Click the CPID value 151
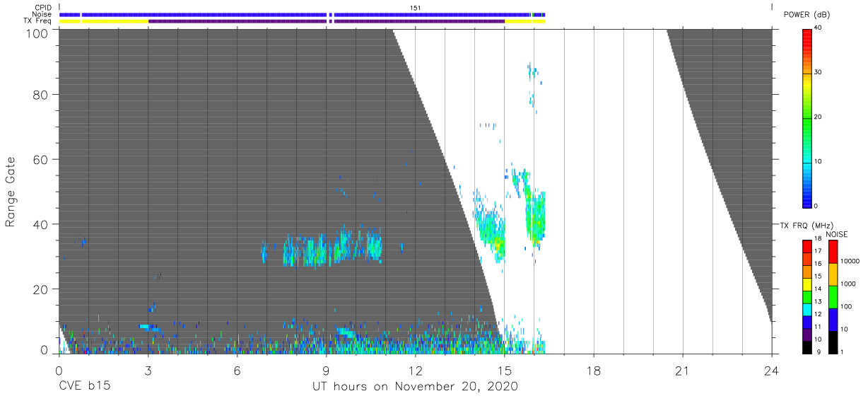Viewport: 868px width, 401px height. (416, 7)
